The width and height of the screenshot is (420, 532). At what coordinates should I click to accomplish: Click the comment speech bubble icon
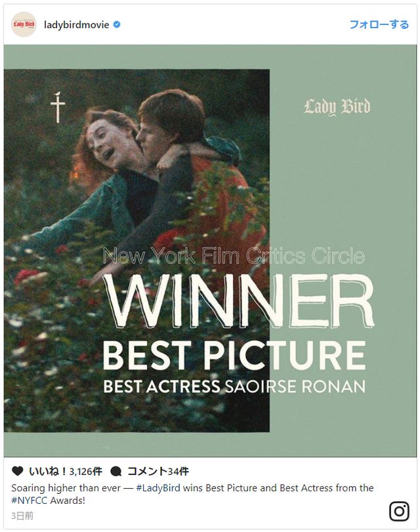[116, 471]
